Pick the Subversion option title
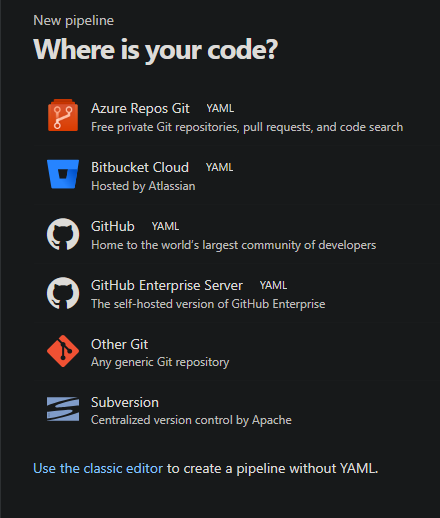Image resolution: width=440 pixels, height=518 pixels. [125, 402]
